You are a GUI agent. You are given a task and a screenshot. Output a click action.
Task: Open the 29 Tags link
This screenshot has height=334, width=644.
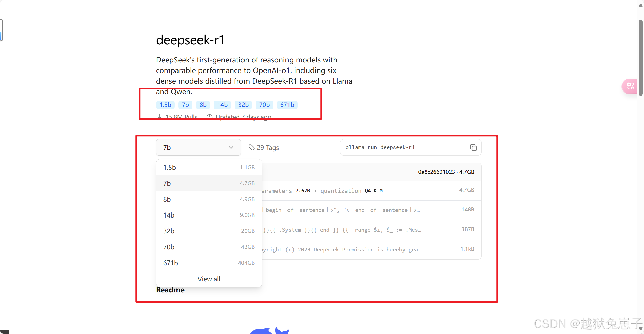click(268, 148)
